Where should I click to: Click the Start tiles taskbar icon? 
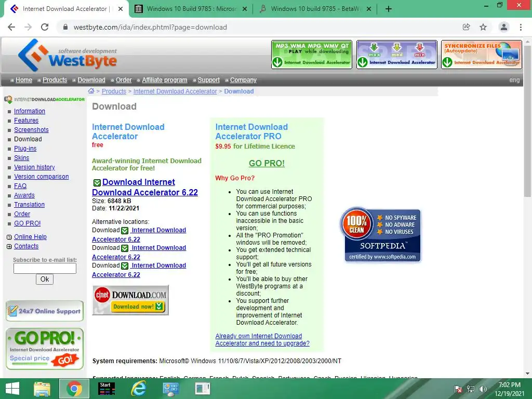coord(107,389)
